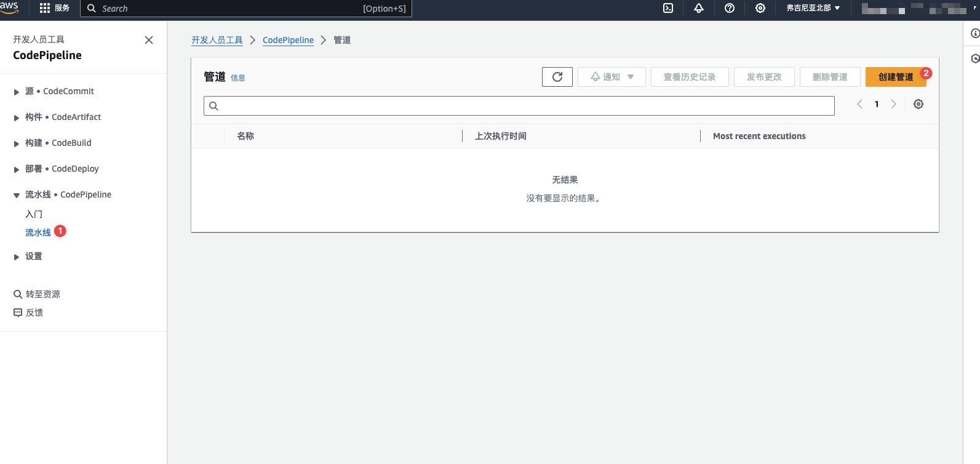The image size is (980, 464).
Task: Expand the 部署 • CodeDeploy section
Action: pyautogui.click(x=17, y=170)
